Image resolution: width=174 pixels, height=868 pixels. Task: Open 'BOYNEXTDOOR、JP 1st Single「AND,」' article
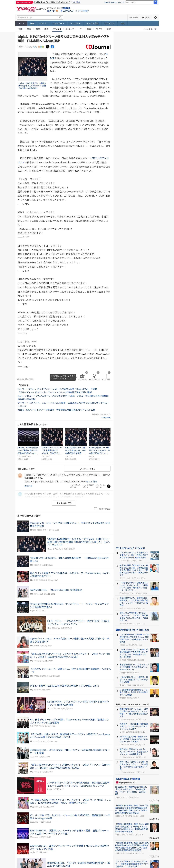pyautogui.click(x=70, y=752)
